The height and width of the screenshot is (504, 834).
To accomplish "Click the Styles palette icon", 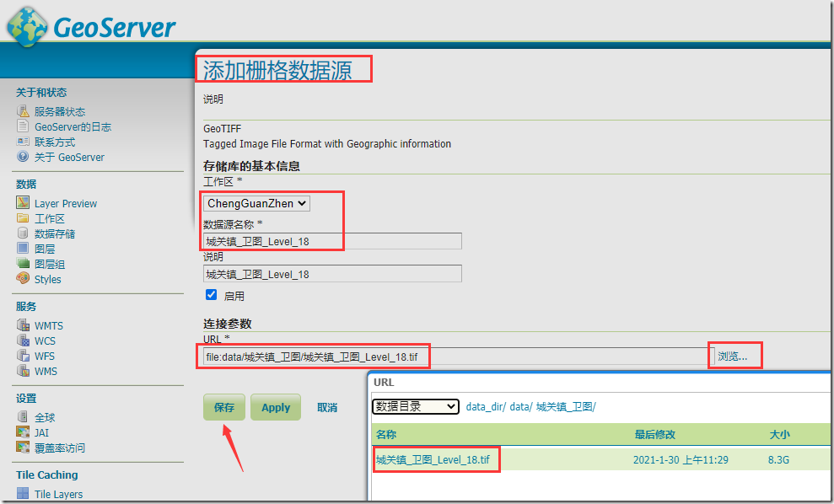I will click(x=23, y=278).
